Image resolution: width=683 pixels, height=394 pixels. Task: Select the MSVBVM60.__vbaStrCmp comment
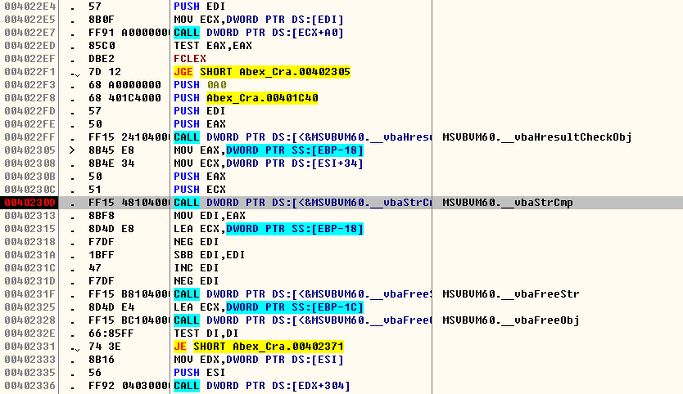[x=507, y=202]
